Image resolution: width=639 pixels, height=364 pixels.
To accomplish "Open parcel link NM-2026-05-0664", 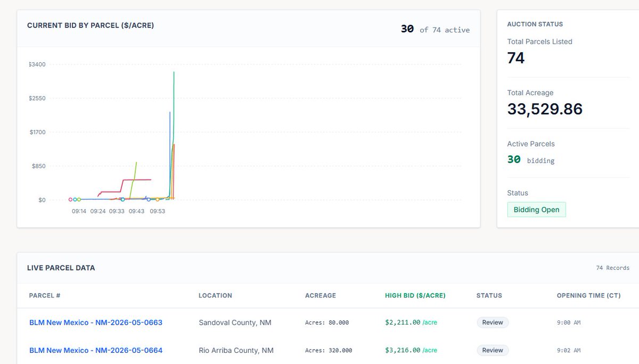I will [96, 350].
